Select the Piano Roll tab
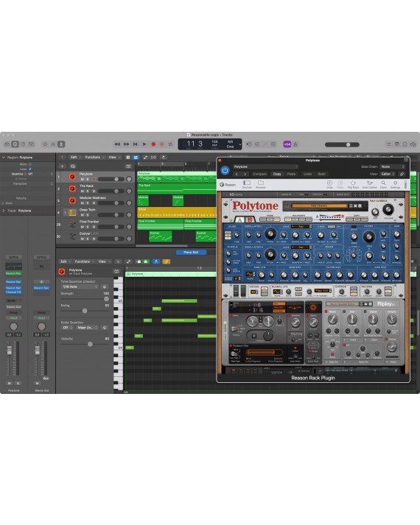Image resolution: width=420 pixels, height=525 pixels. coord(191,252)
